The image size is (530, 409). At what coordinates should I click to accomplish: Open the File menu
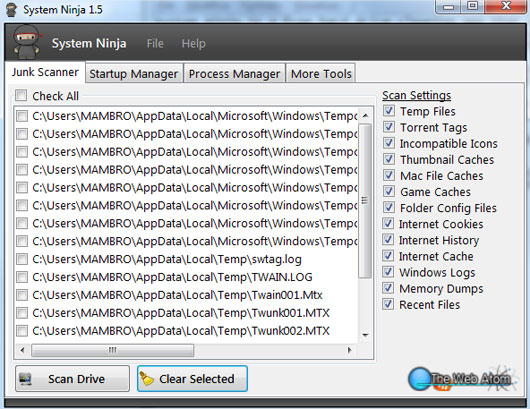pyautogui.click(x=155, y=44)
